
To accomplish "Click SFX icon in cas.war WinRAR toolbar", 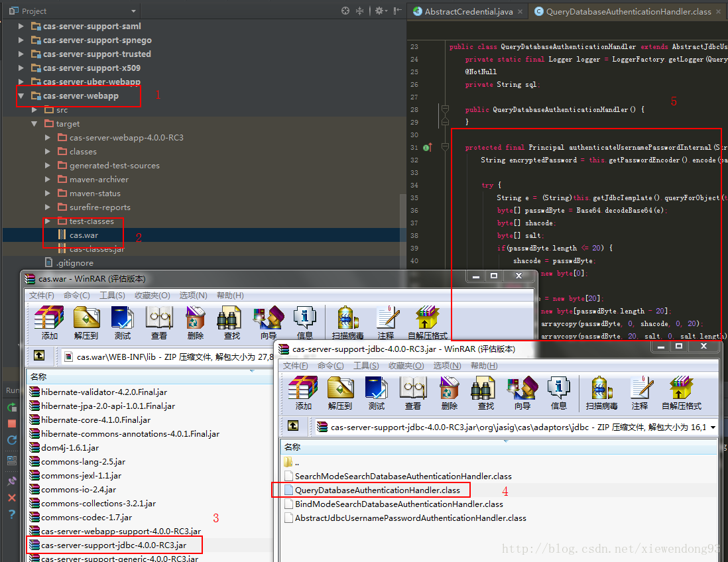I will [428, 318].
